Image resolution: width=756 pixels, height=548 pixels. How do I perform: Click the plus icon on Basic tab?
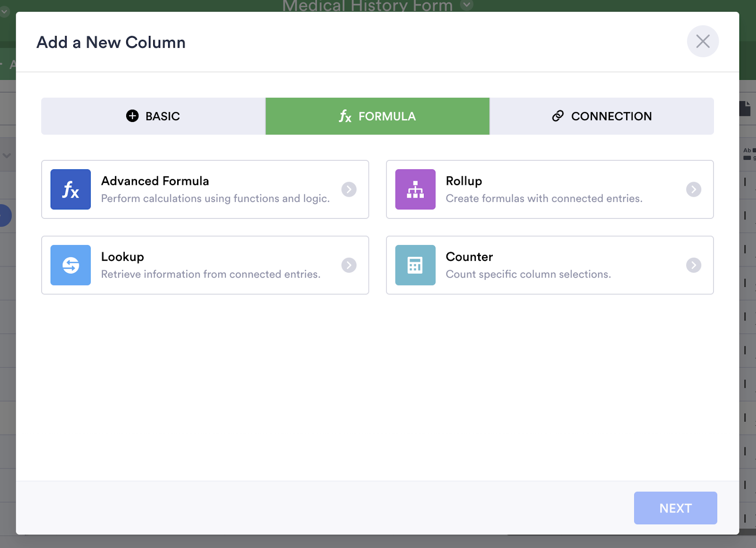[132, 116]
